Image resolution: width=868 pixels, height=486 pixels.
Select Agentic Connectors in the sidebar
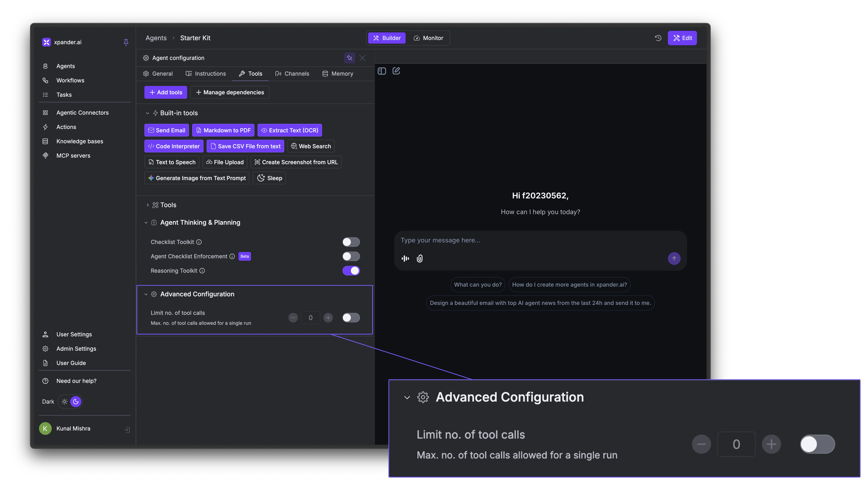(x=82, y=113)
